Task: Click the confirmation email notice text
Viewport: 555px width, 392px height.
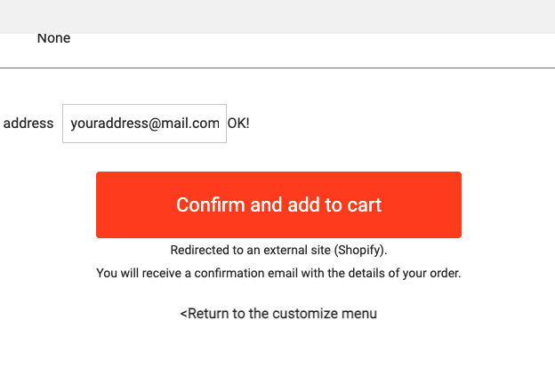Action: click(x=278, y=273)
